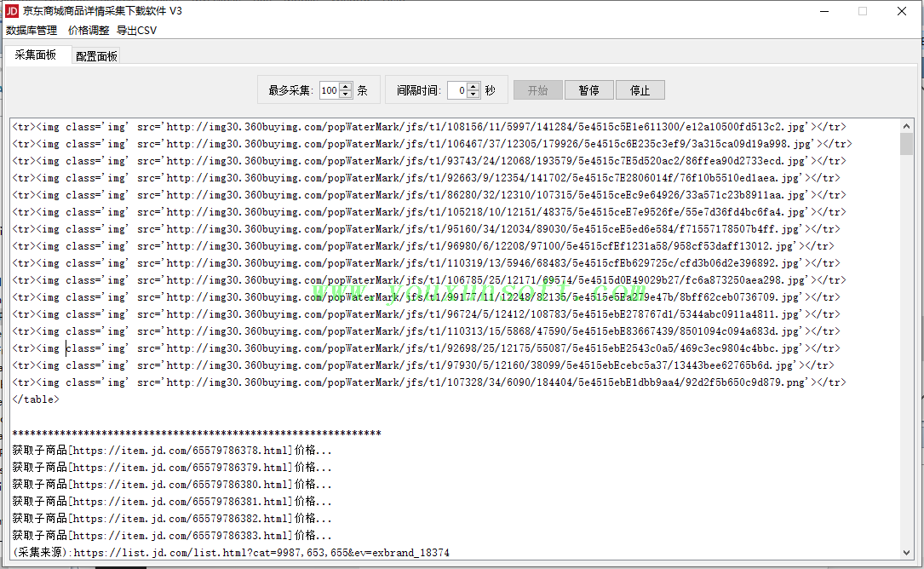The width and height of the screenshot is (924, 569).
Task: Click the log line ending 76f10b5510ed1aea.jpg
Action: 426,178
